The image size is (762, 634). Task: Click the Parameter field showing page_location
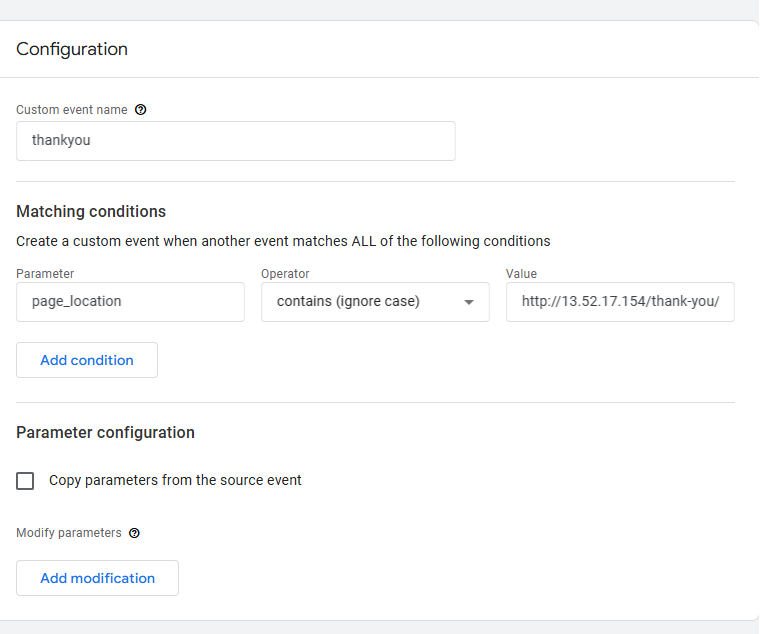click(x=130, y=302)
